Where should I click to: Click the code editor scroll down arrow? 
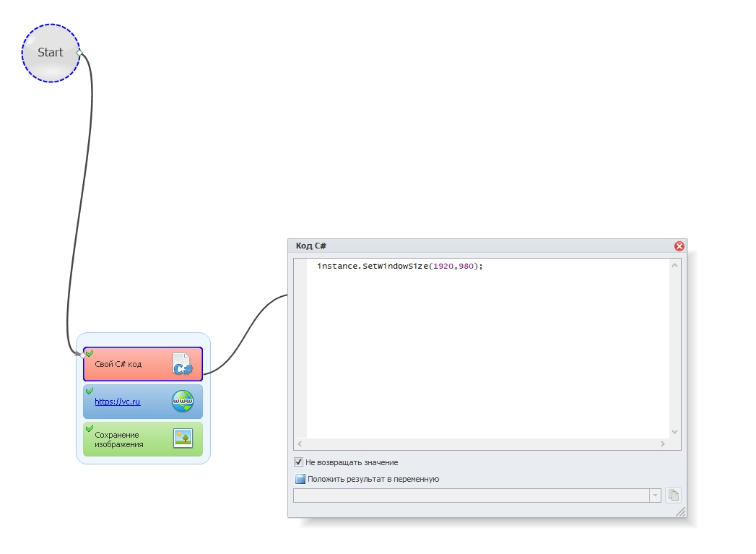point(674,432)
